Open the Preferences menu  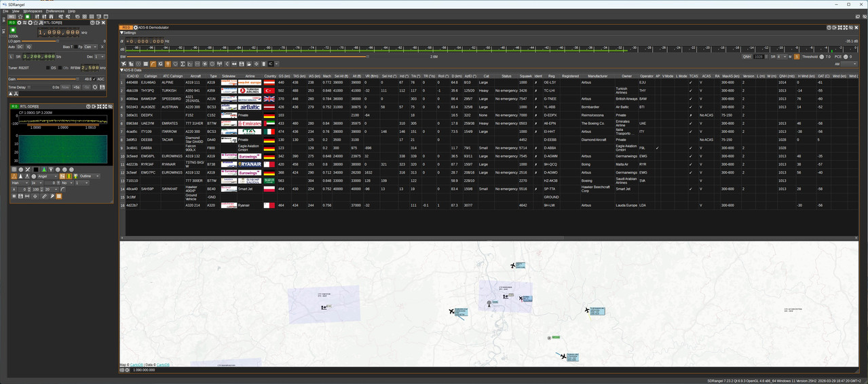(55, 11)
